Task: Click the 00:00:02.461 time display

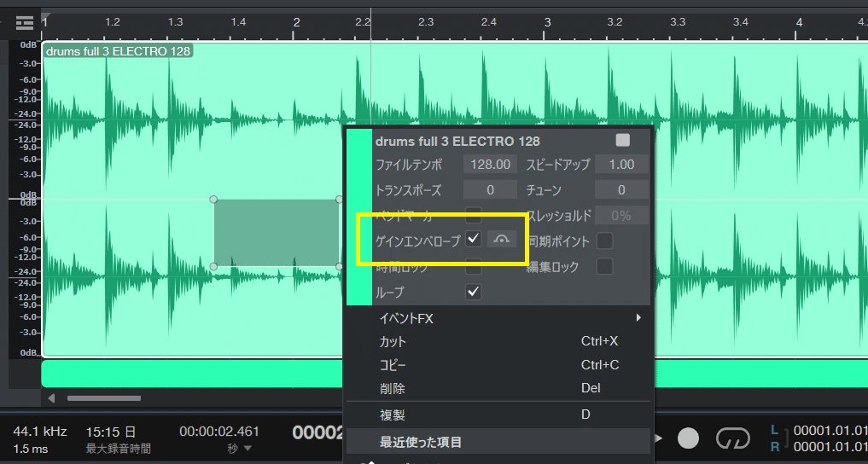Action: (x=219, y=432)
